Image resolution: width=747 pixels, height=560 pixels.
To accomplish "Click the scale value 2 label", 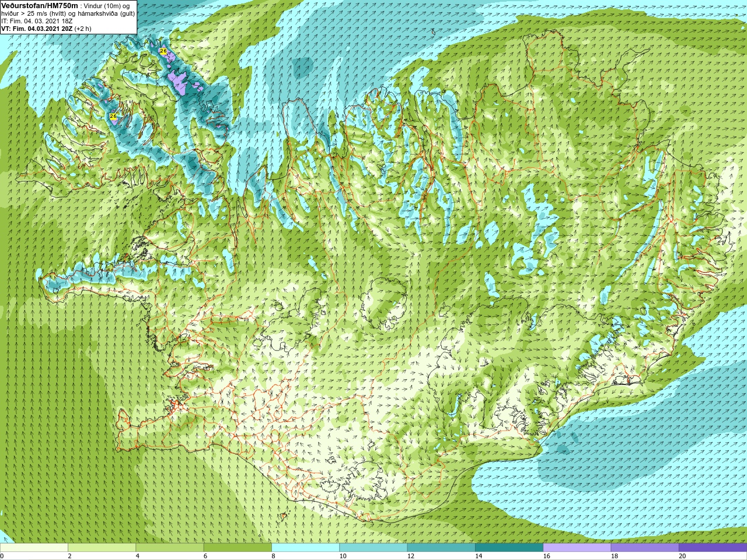I will [x=69, y=556].
